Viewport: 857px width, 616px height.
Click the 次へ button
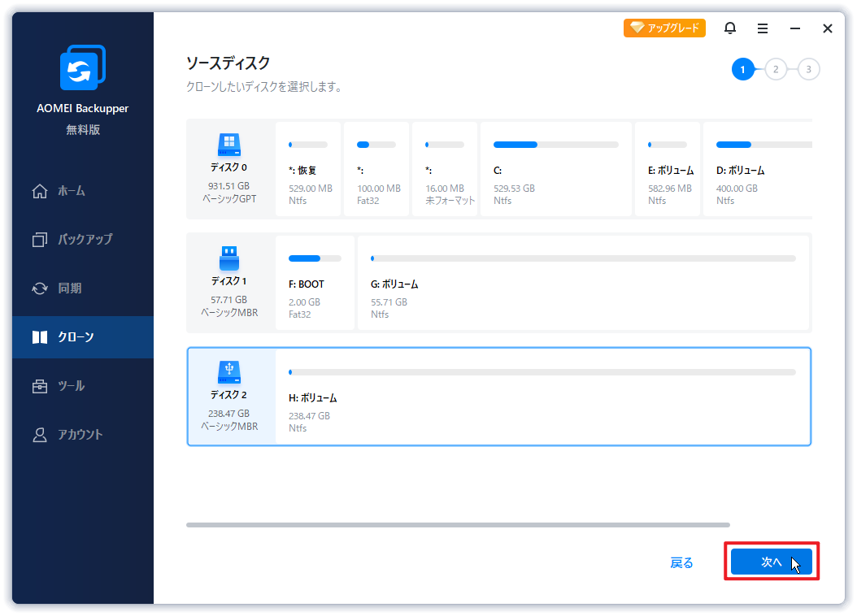(771, 562)
